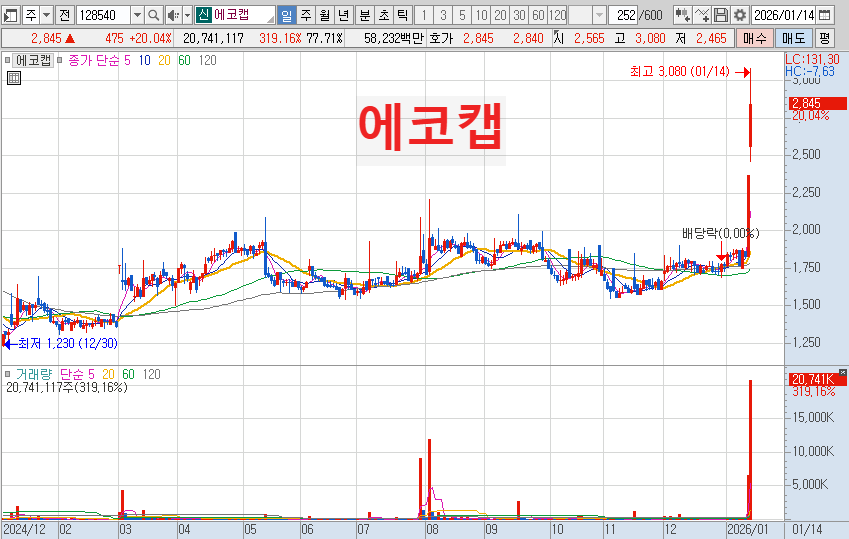Select the 60 interval button
Screen dimensions: 849x539
pyautogui.click(x=538, y=15)
